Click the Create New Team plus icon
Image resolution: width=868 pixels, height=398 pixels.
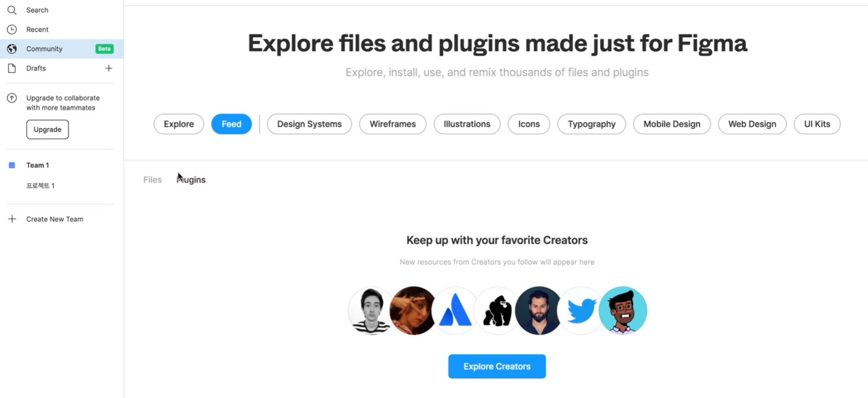tap(12, 219)
